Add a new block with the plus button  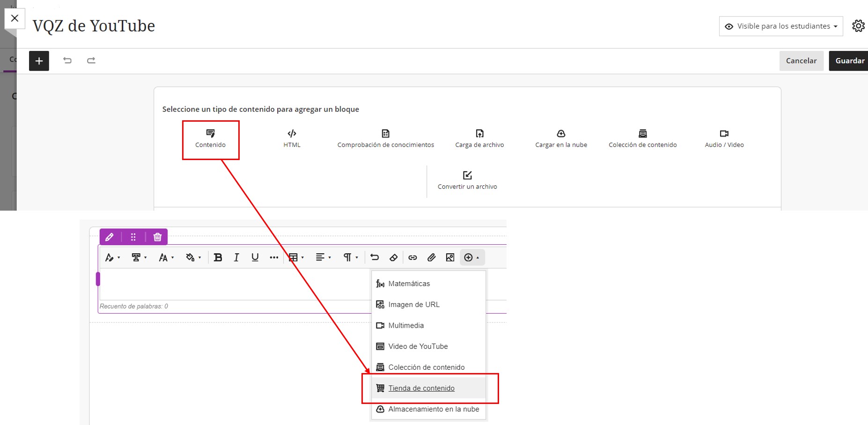click(x=39, y=61)
